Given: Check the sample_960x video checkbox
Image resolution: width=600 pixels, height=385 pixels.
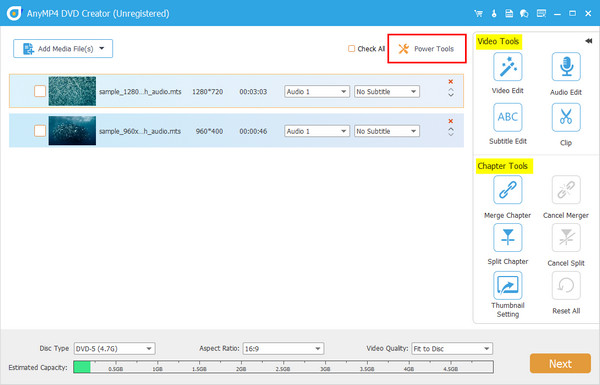Looking at the screenshot, I should (40, 131).
